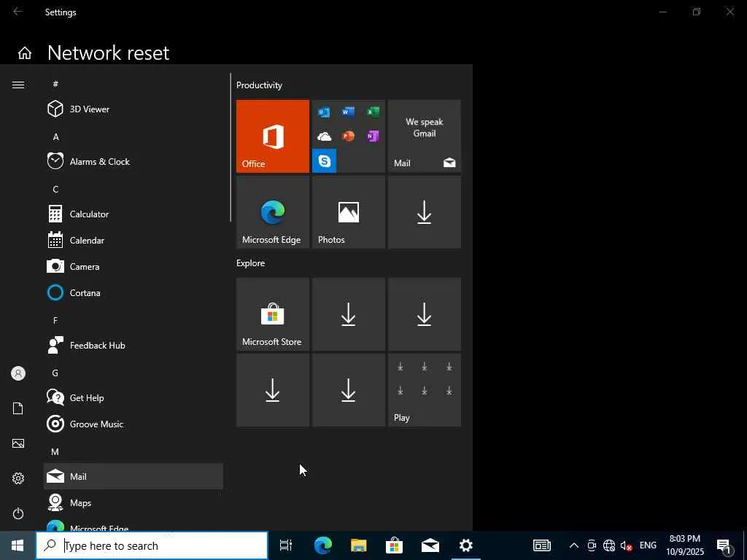The width and height of the screenshot is (747, 560).
Task: Open 3D Viewer from the app list
Action: click(x=133, y=109)
